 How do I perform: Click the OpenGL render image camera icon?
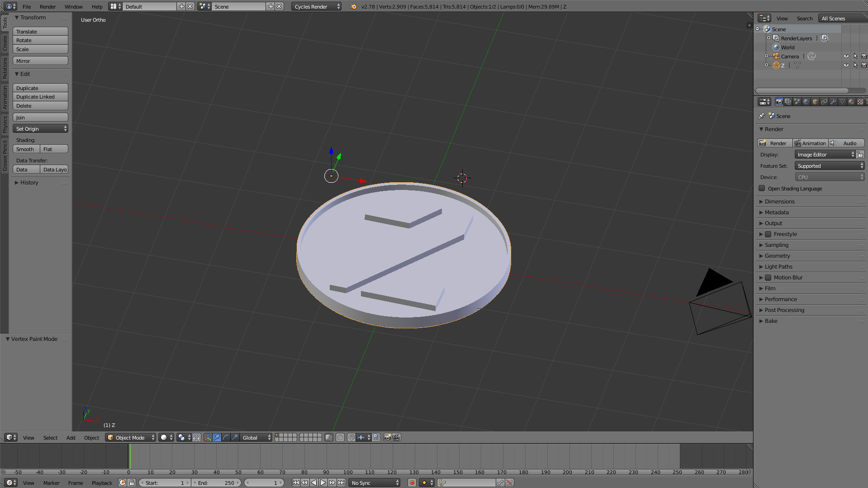tap(387, 437)
